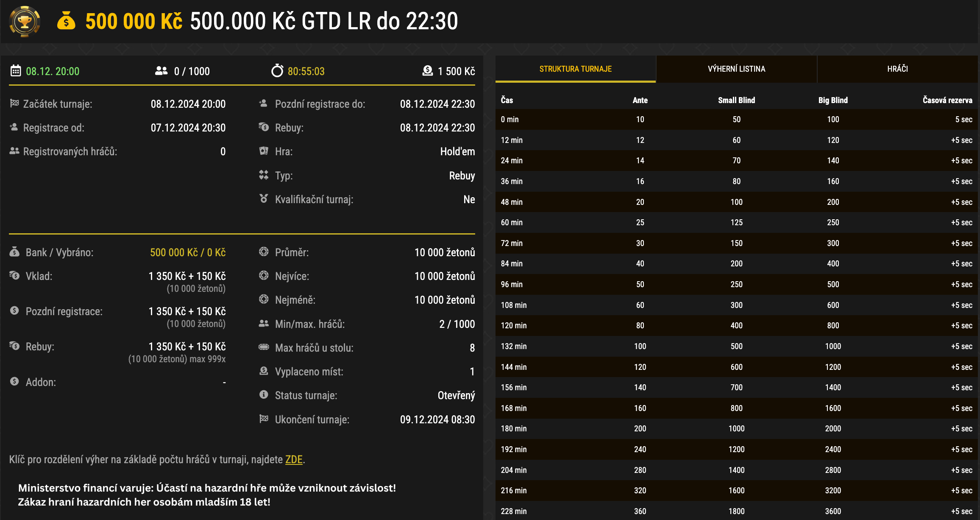This screenshot has width=980, height=520.
Task: Click the yellow 500 000 Kč prize amount in header
Action: click(x=134, y=21)
